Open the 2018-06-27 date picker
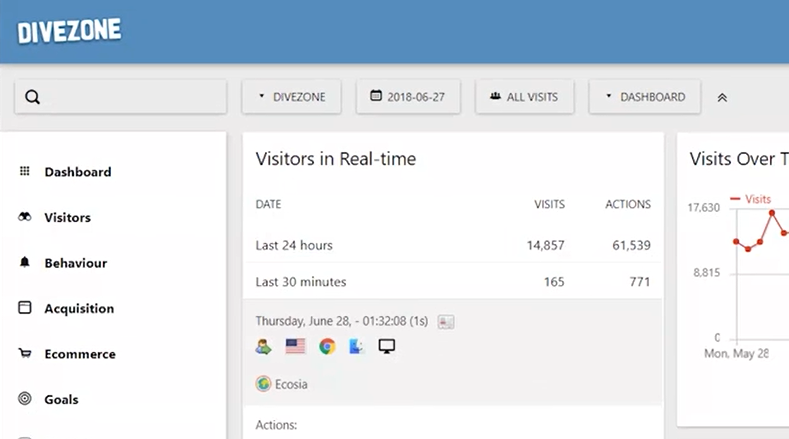789x439 pixels. point(408,97)
